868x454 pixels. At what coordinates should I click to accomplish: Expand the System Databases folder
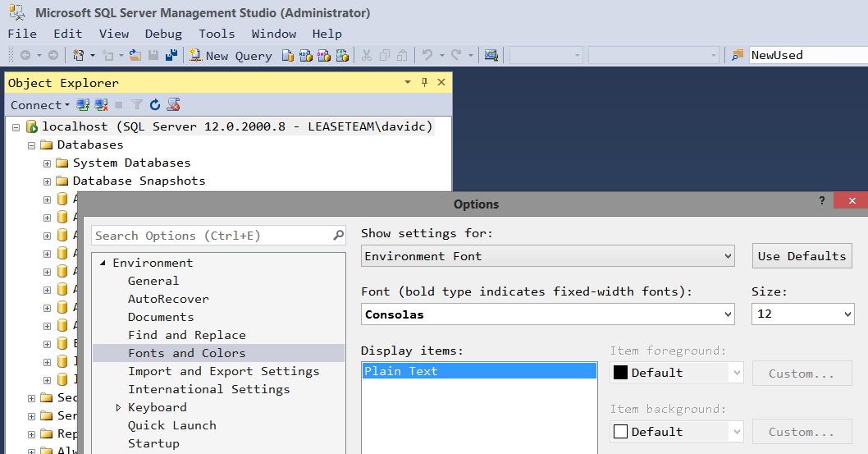pyautogui.click(x=47, y=163)
